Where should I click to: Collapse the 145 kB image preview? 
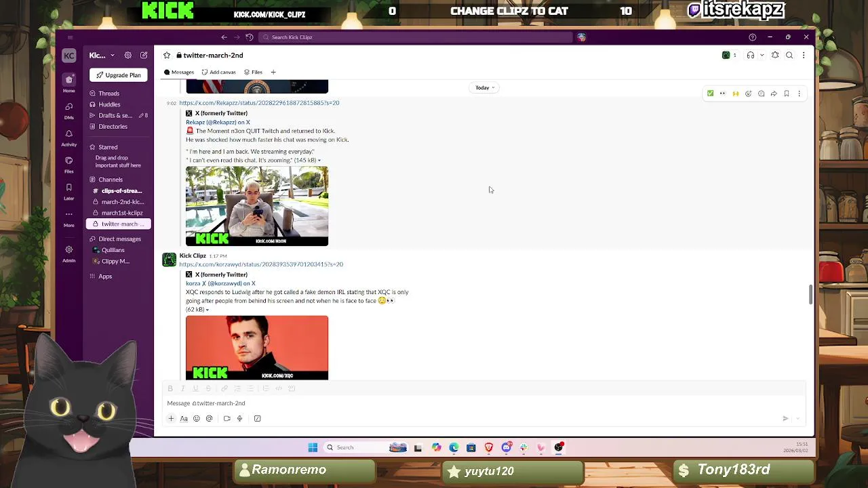319,161
